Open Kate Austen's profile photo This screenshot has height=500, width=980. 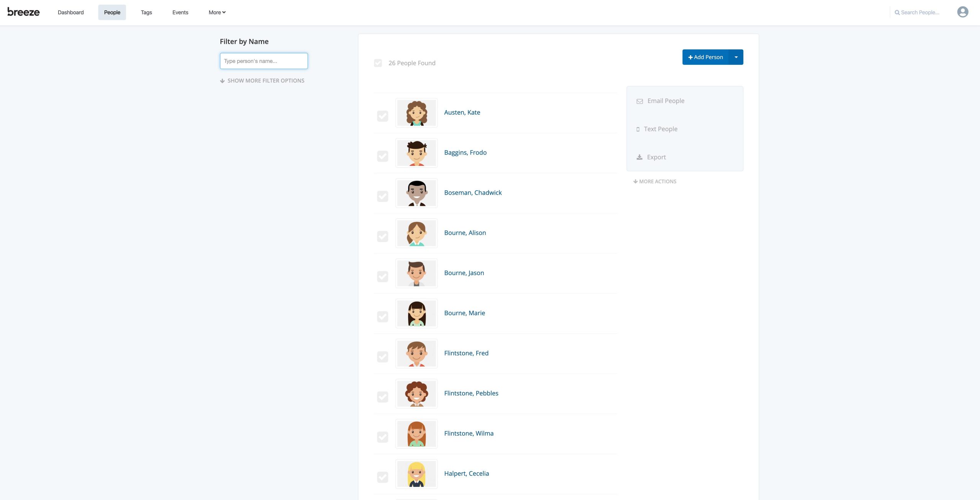pyautogui.click(x=416, y=113)
